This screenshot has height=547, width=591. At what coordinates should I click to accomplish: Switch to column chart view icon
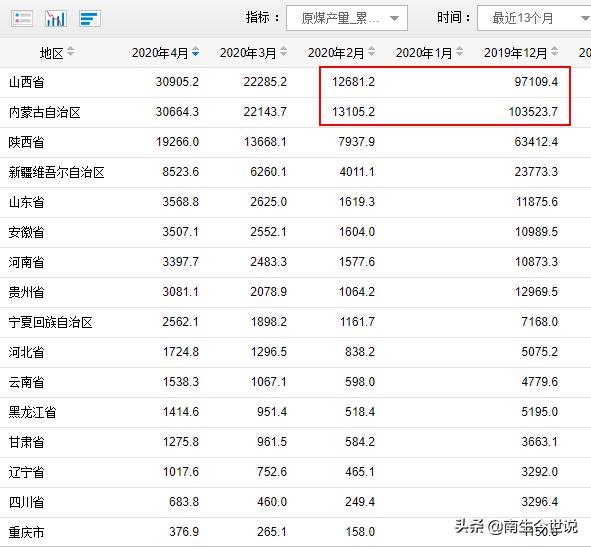point(56,18)
